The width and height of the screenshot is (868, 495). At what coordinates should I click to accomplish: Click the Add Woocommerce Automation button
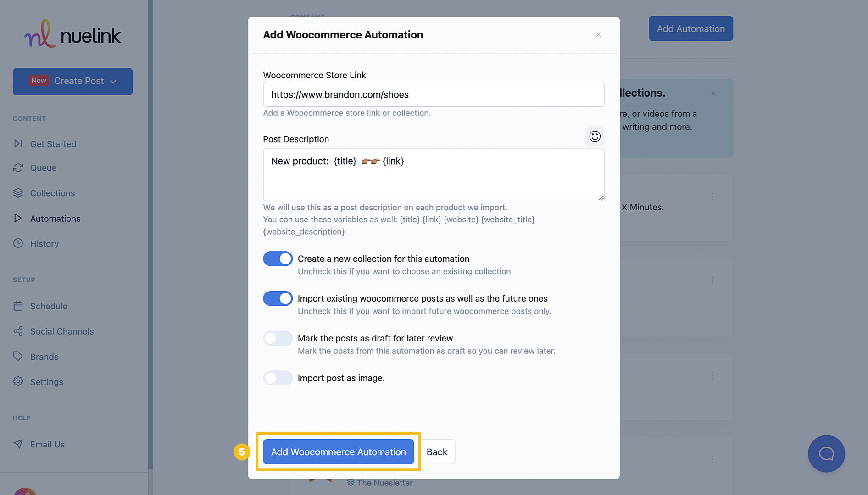coord(338,452)
